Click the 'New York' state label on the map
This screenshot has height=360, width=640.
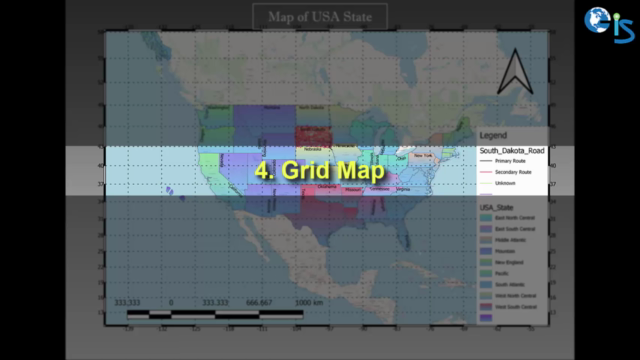423,156
